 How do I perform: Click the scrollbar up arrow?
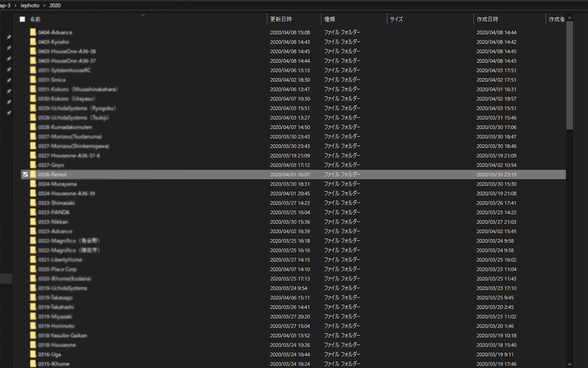point(570,17)
